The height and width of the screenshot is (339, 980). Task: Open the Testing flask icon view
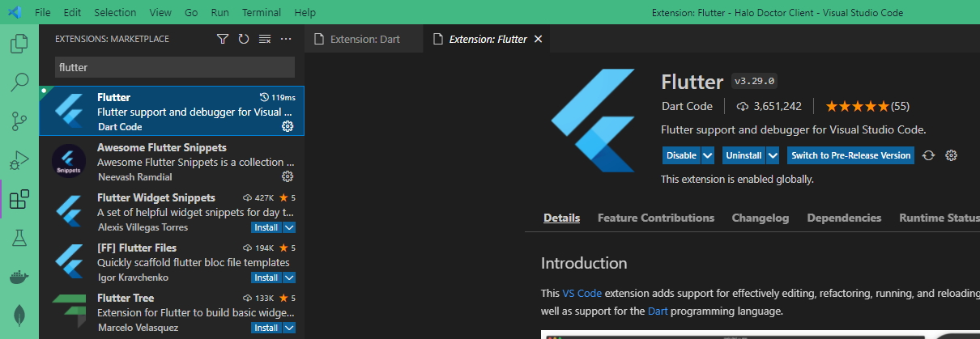[x=19, y=237]
